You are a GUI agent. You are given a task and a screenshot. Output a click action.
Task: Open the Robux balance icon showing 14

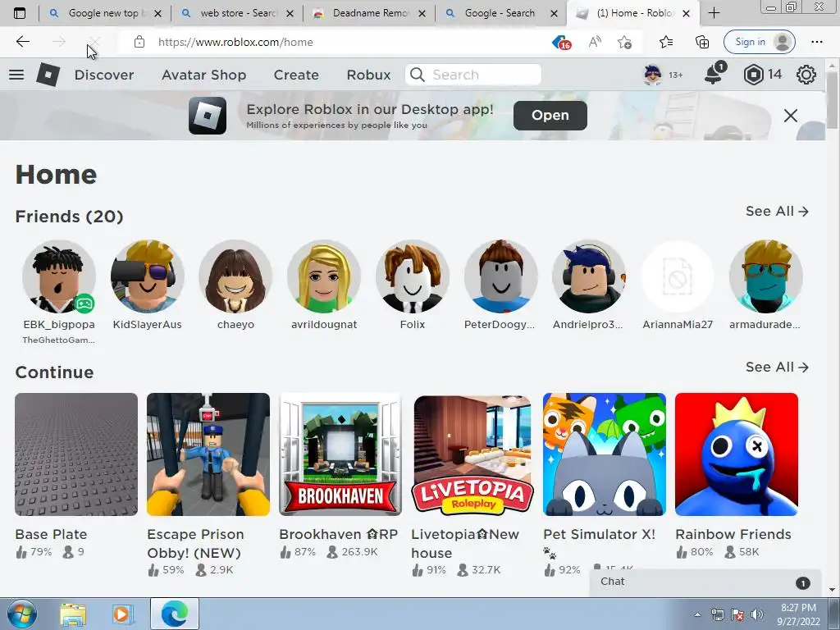click(753, 75)
